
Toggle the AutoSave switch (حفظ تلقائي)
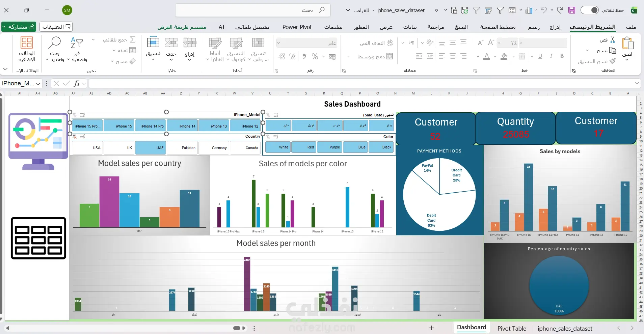(589, 10)
